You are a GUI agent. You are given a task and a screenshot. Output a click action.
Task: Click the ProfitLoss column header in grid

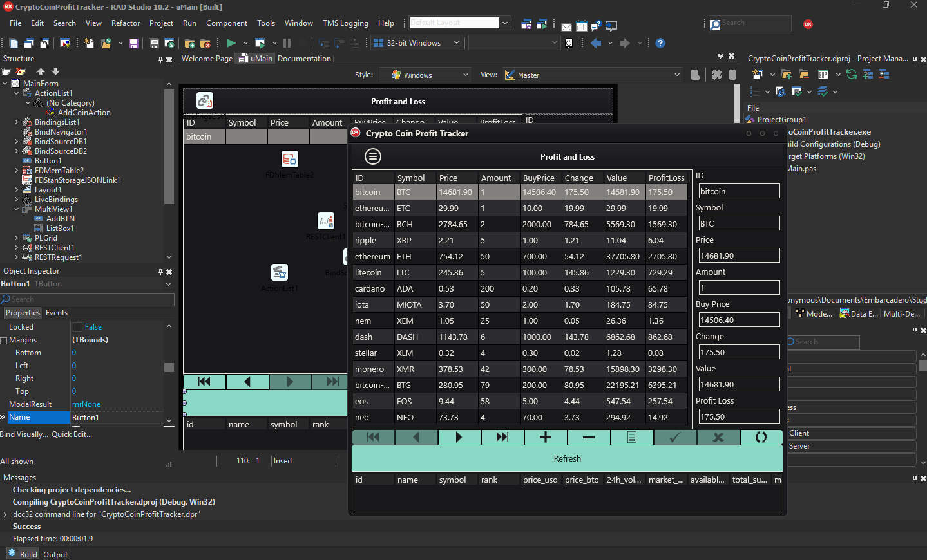pos(667,178)
